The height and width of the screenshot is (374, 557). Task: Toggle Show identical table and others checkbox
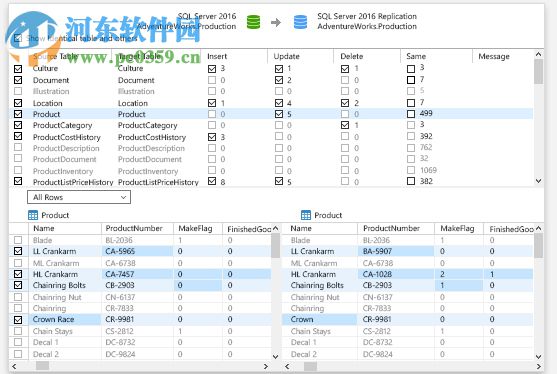click(x=17, y=38)
